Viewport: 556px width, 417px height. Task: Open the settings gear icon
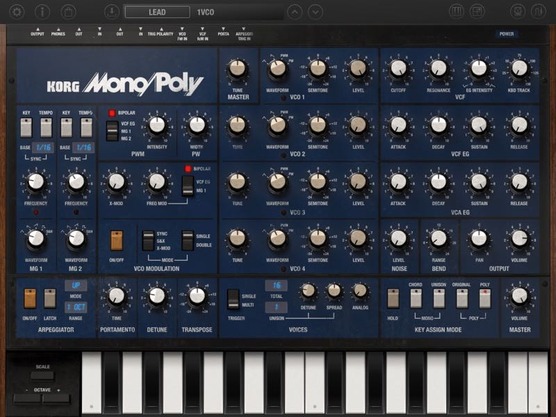(x=16, y=12)
